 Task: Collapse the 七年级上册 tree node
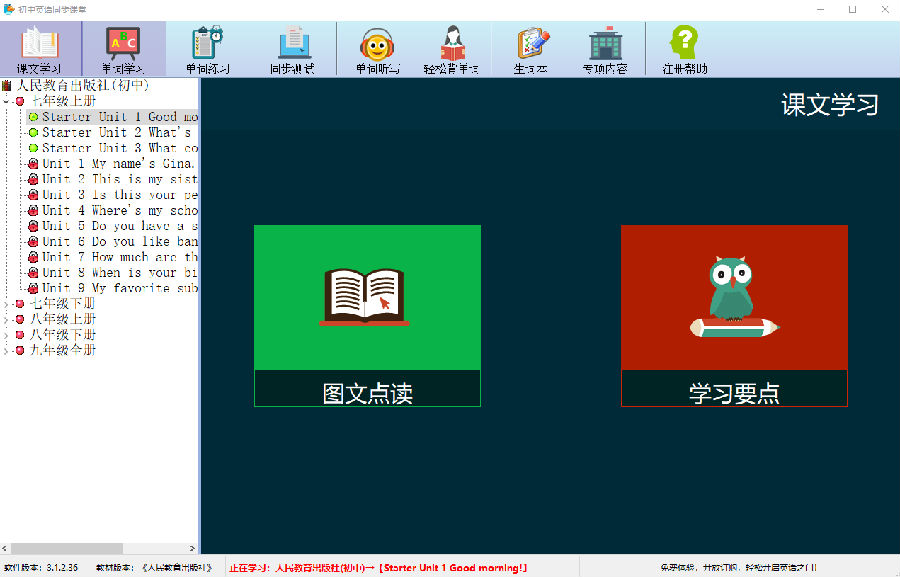click(x=6, y=102)
